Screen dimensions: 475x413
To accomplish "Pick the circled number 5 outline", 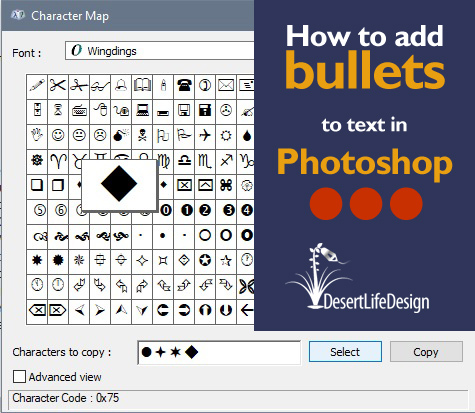I will tap(37, 210).
